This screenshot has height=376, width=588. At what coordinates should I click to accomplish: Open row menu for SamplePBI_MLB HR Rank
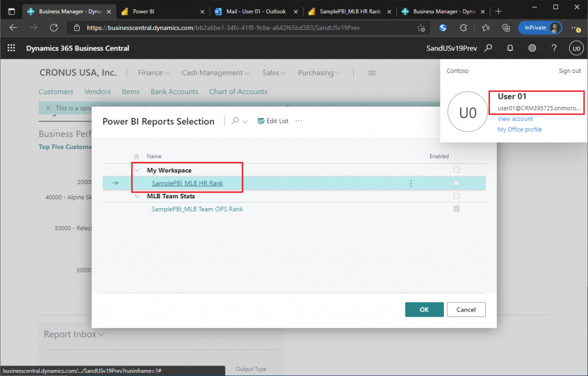pos(411,183)
